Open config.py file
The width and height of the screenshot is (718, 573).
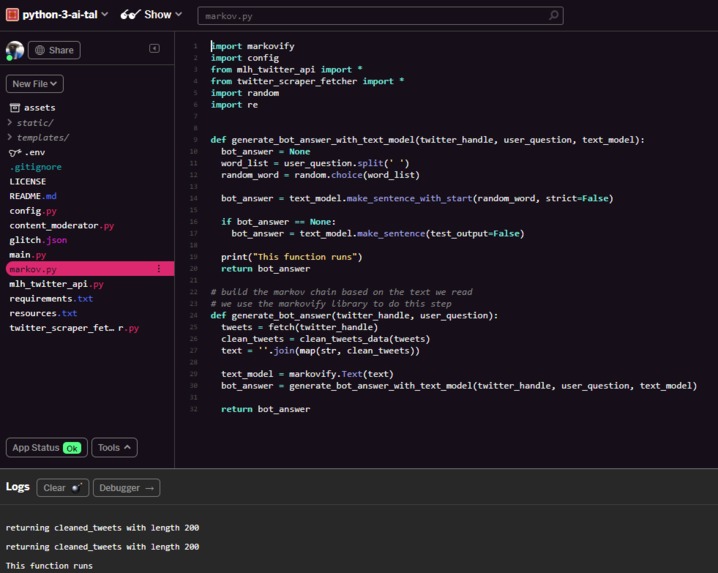(x=33, y=211)
